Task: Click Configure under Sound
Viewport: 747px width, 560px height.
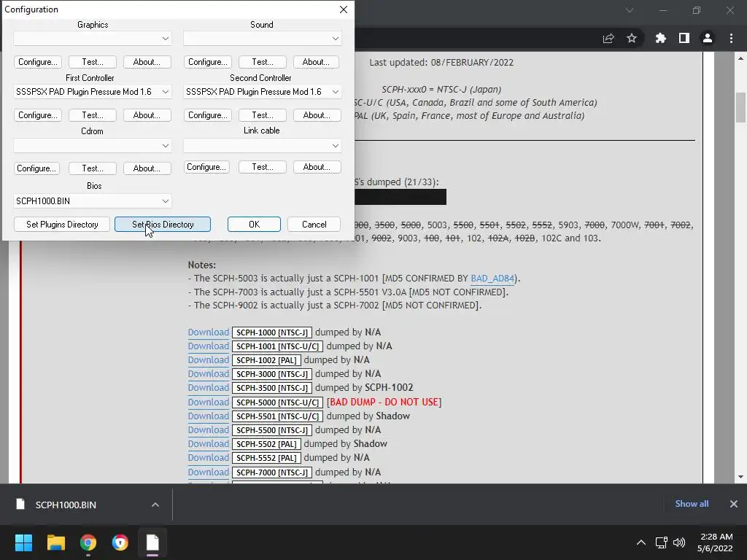Action: point(208,62)
